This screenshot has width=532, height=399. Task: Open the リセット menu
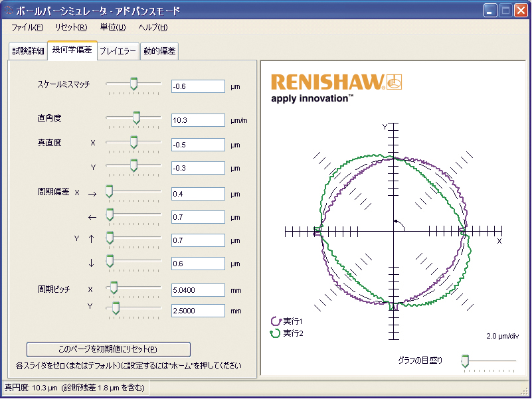(x=71, y=27)
